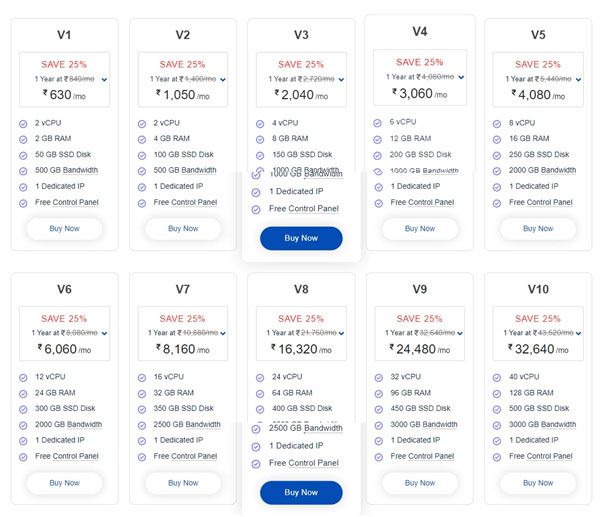Image resolution: width=606 pixels, height=517 pixels.
Task: Click the check icon beside V3's Free Control Panel
Action: (x=257, y=209)
